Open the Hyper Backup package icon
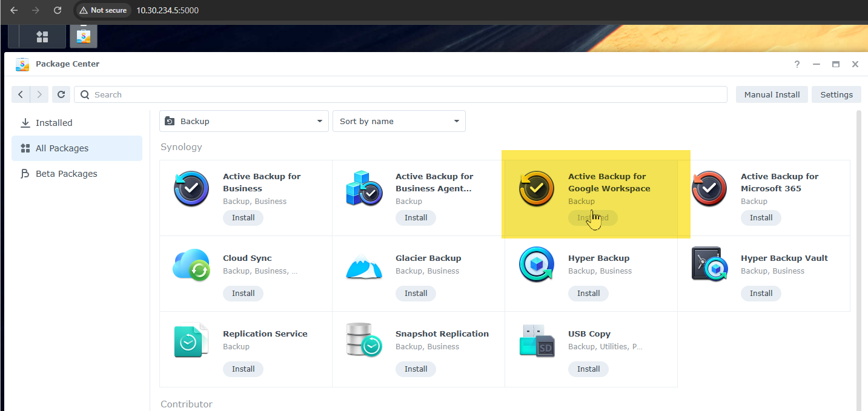This screenshot has height=411, width=868. (x=537, y=265)
